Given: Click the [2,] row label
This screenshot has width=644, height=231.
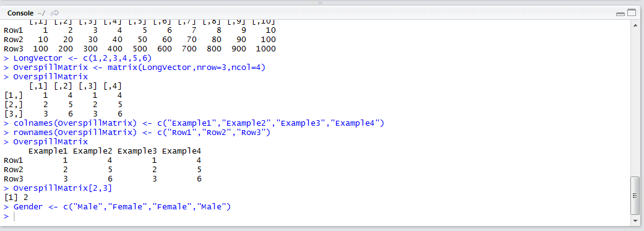Looking at the screenshot, I should coord(13,105).
